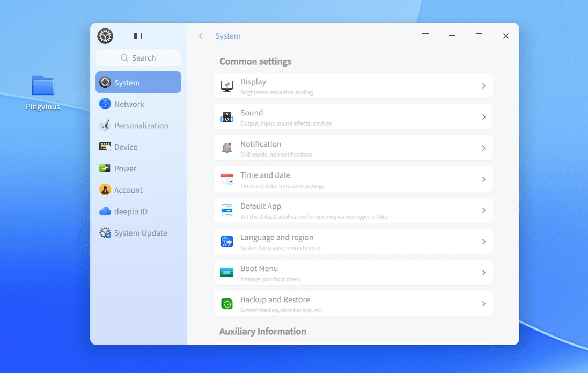Open the hamburger menu in title bar
The width and height of the screenshot is (588, 373).
click(x=425, y=36)
